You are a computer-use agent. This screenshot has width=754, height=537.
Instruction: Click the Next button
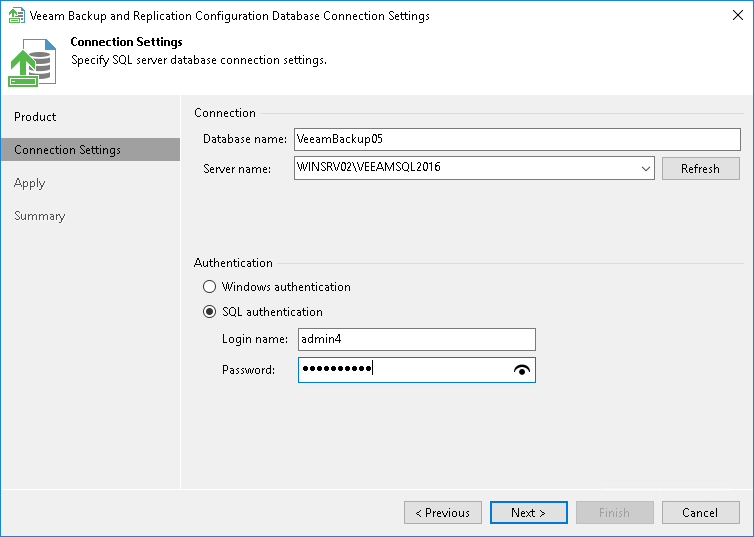click(x=528, y=512)
